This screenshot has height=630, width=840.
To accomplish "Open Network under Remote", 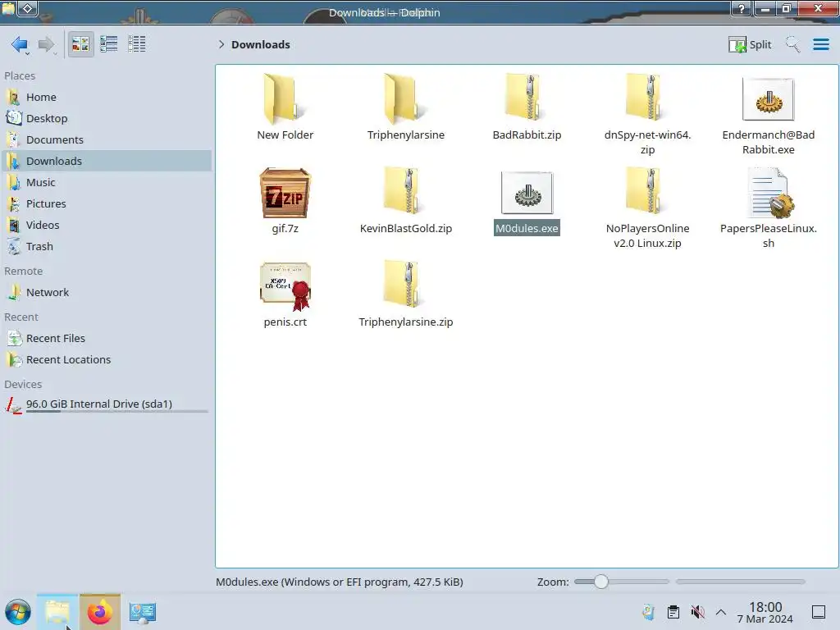I will (107, 293).
